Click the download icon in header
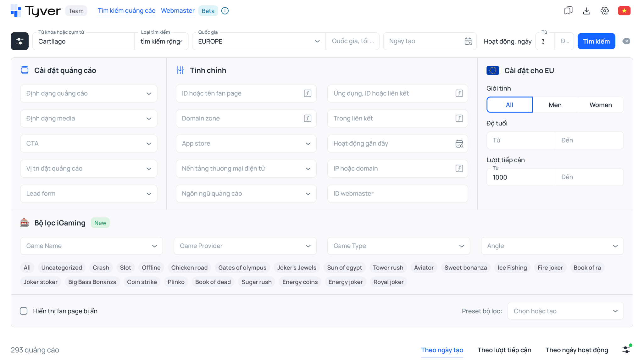 tap(586, 11)
